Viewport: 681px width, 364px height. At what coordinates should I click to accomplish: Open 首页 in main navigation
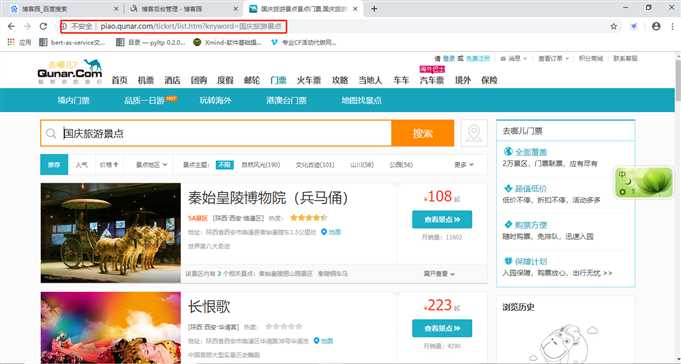click(x=119, y=80)
